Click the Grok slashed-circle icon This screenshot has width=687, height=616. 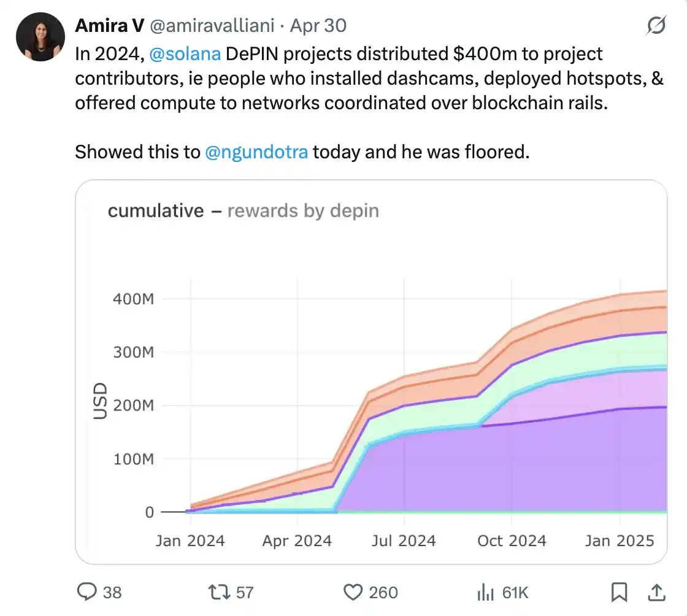(x=656, y=26)
